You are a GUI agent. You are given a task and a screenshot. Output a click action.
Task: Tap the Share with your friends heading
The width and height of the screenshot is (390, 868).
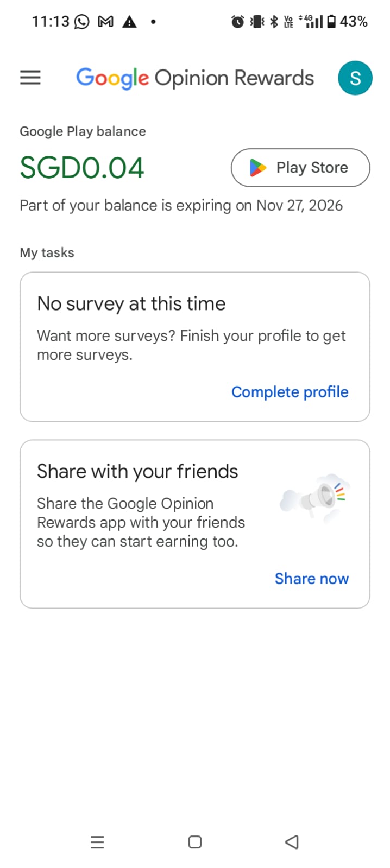(x=137, y=471)
